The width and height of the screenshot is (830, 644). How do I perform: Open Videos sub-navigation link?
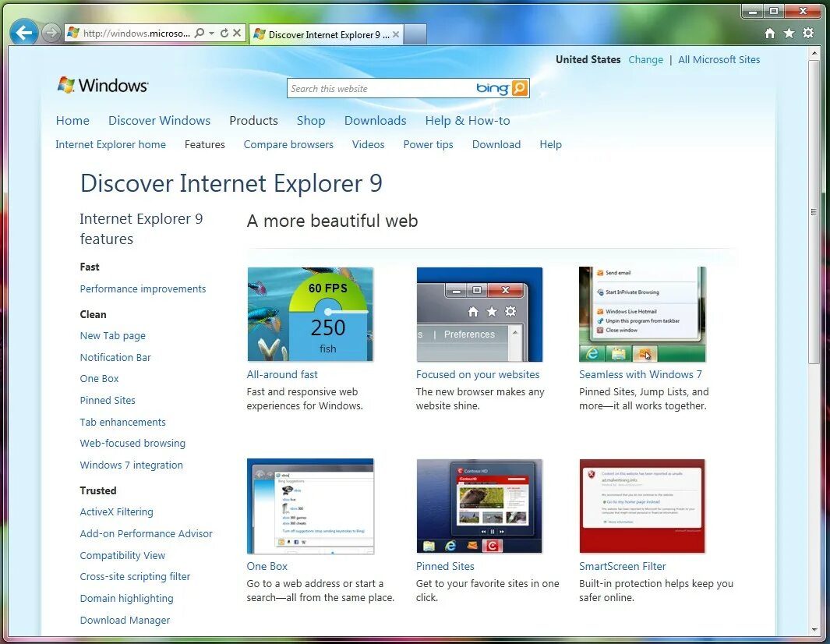(369, 144)
